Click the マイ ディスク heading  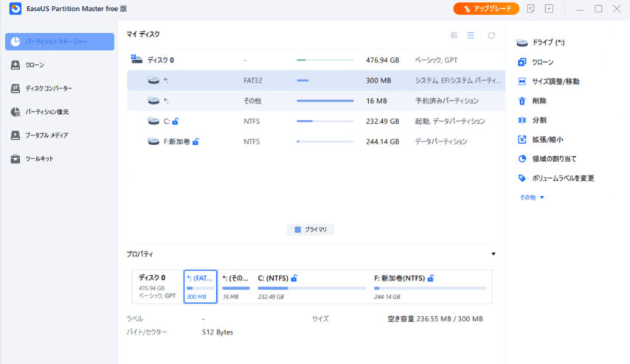pos(143,35)
